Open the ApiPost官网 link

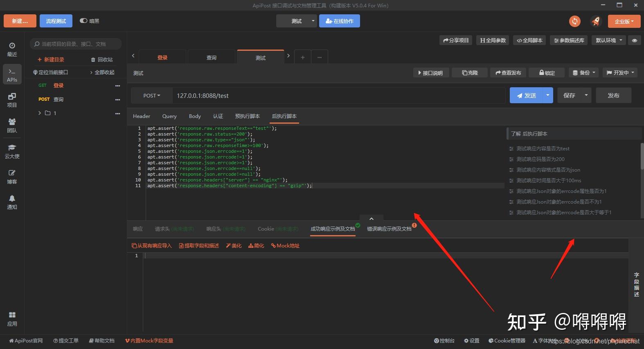tap(26, 341)
